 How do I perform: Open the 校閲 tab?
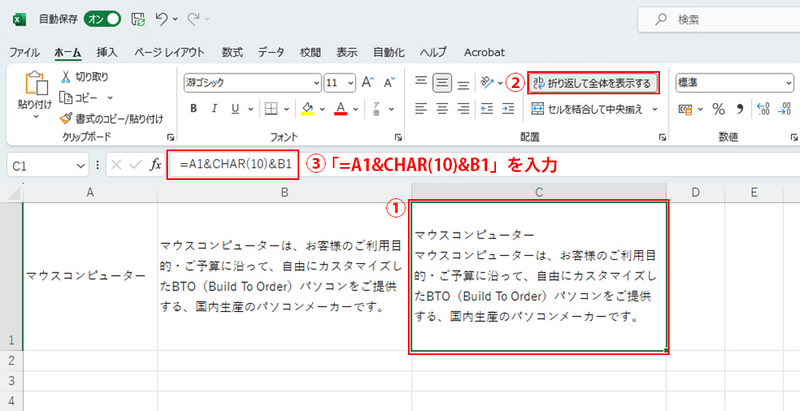pyautogui.click(x=310, y=52)
